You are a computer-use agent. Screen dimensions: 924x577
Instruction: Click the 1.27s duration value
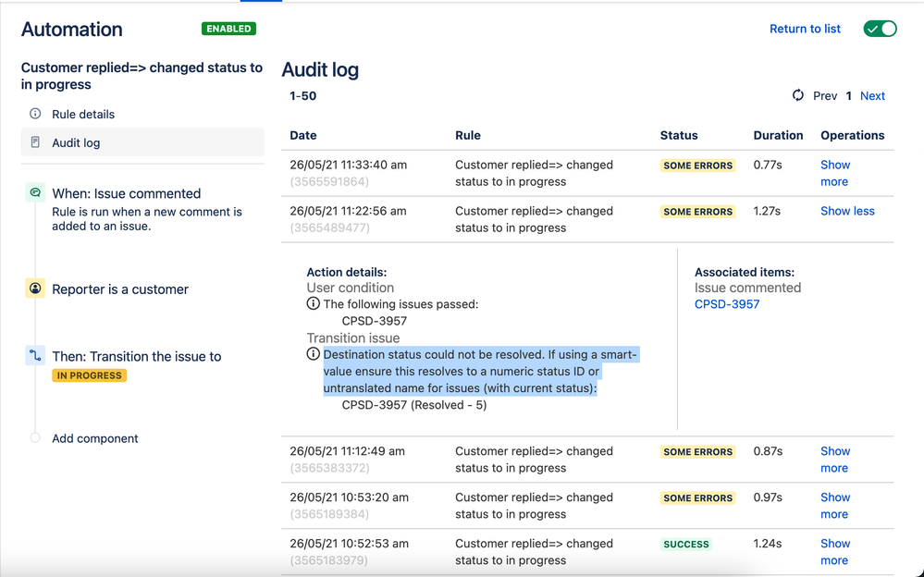(767, 211)
